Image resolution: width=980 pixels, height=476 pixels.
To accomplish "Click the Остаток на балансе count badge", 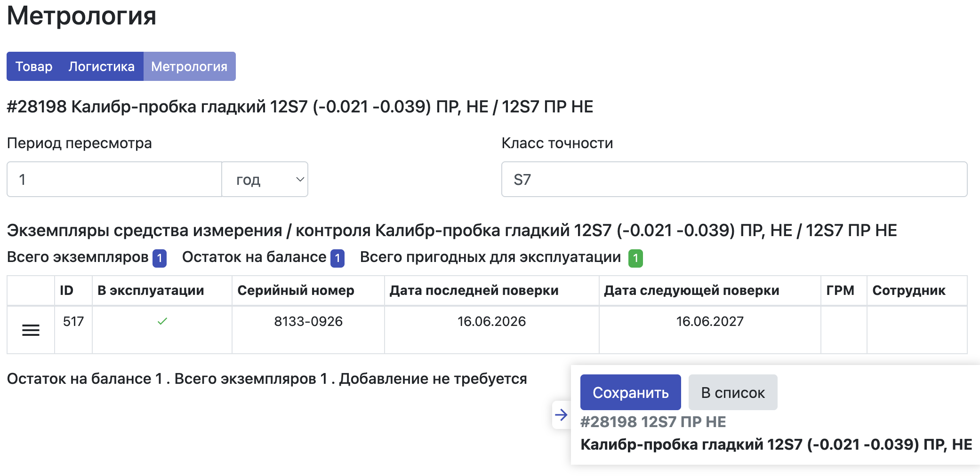I will (x=337, y=258).
